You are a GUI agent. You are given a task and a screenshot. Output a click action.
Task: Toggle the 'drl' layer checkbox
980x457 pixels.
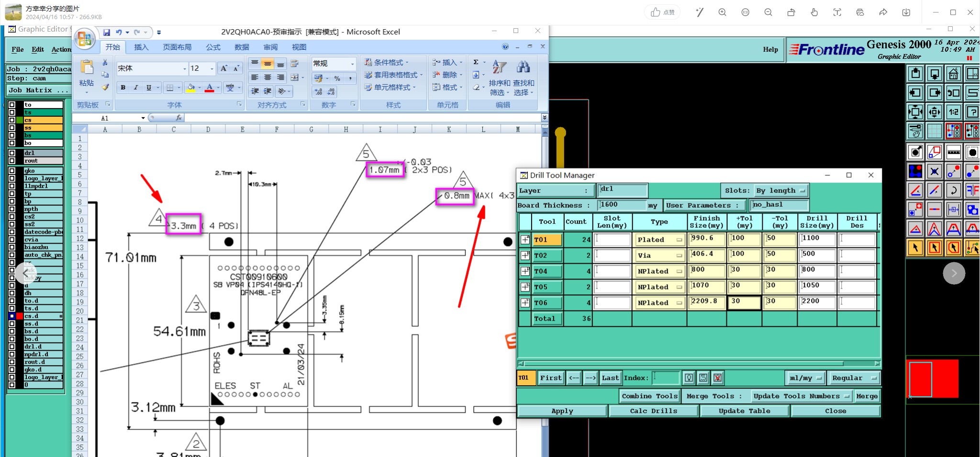(12, 153)
